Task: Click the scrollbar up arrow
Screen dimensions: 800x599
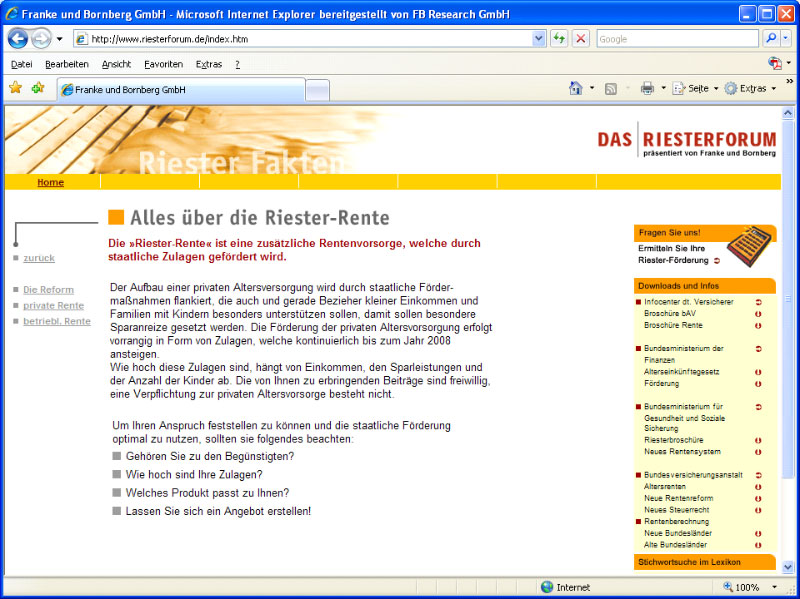Action: (x=788, y=113)
